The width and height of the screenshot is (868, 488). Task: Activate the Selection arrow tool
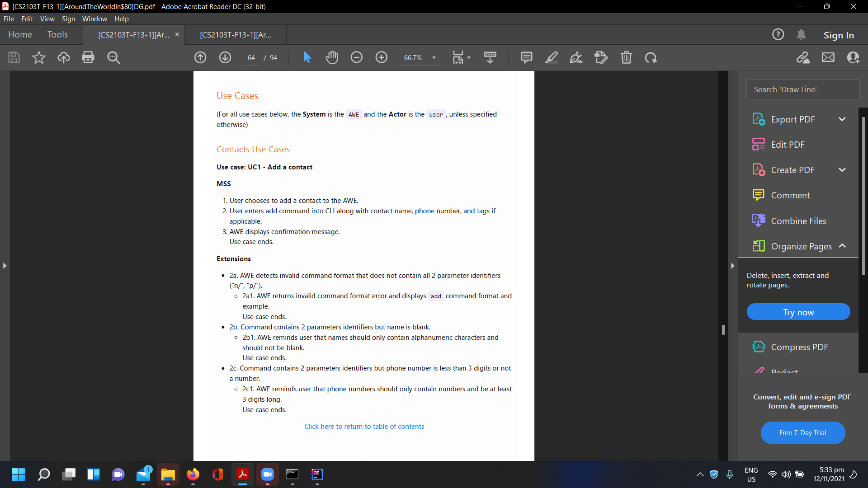pyautogui.click(x=307, y=57)
